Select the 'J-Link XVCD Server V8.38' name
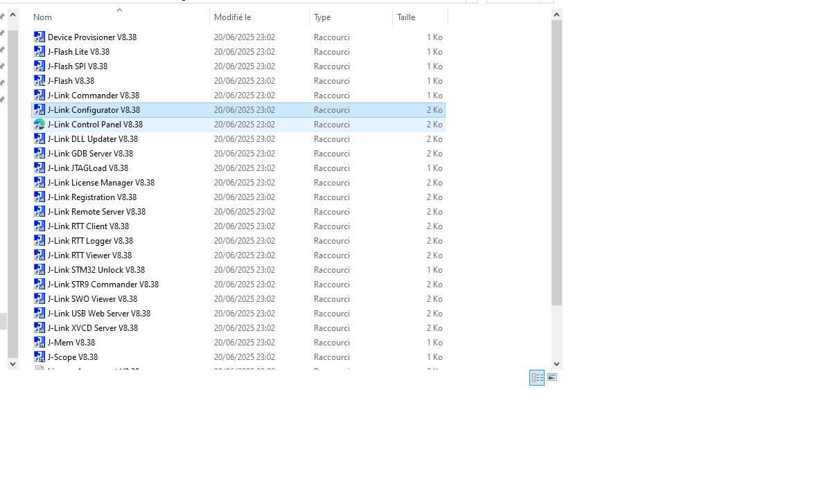 [x=94, y=328]
